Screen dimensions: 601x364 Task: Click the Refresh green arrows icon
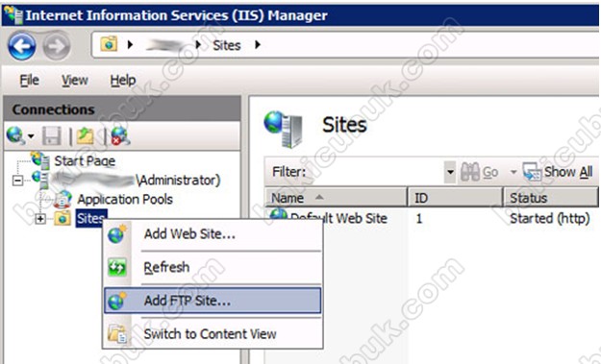[117, 267]
